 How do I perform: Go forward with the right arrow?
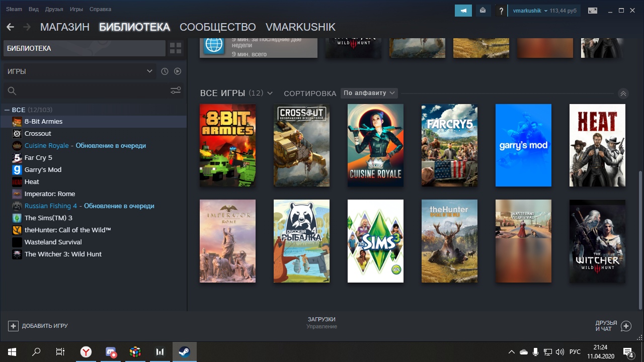[27, 27]
